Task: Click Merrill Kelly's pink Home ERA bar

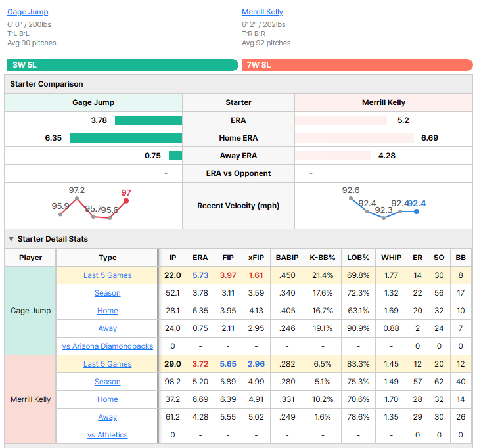Action: (x=354, y=138)
